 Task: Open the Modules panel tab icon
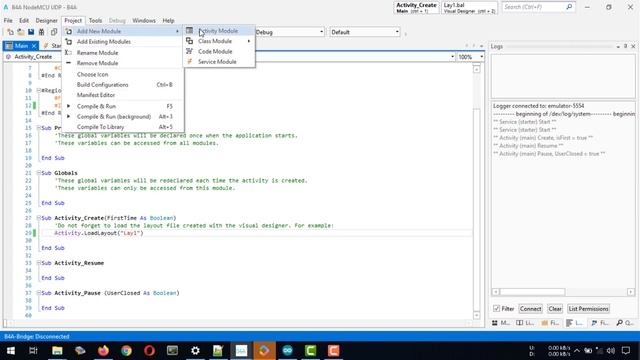[495, 323]
